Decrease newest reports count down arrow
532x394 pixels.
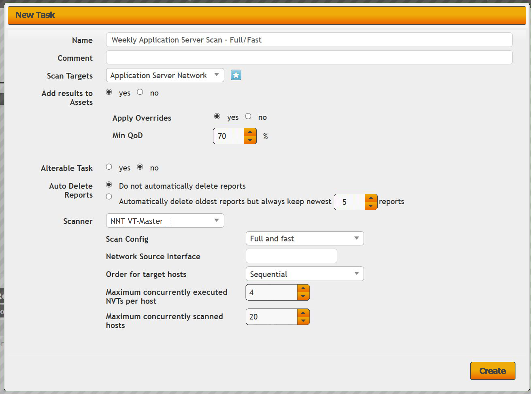pos(371,206)
